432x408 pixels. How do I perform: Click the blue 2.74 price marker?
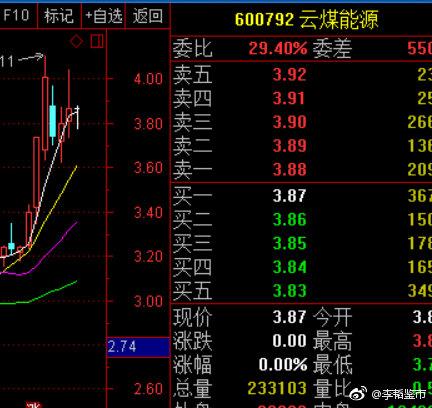click(x=138, y=347)
